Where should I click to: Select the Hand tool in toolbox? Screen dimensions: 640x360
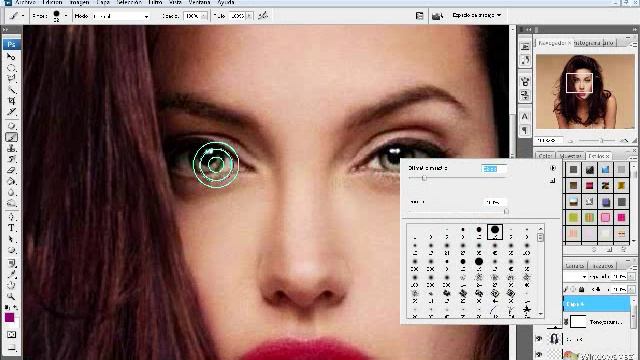(x=11, y=285)
